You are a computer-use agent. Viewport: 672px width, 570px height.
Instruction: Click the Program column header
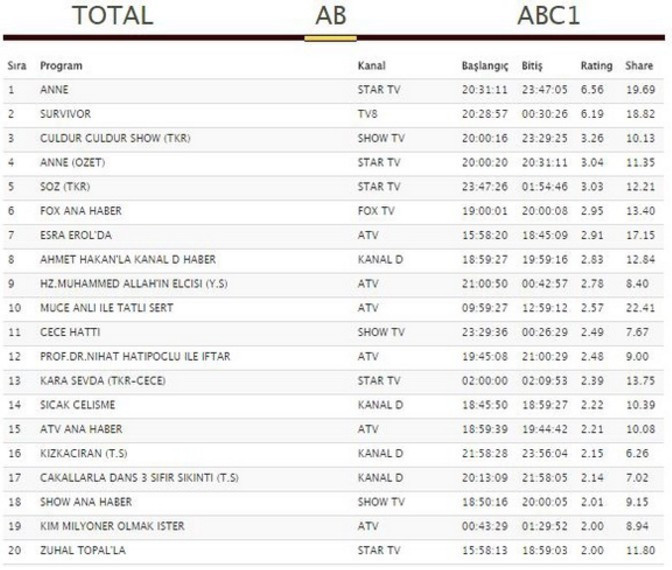coord(61,66)
